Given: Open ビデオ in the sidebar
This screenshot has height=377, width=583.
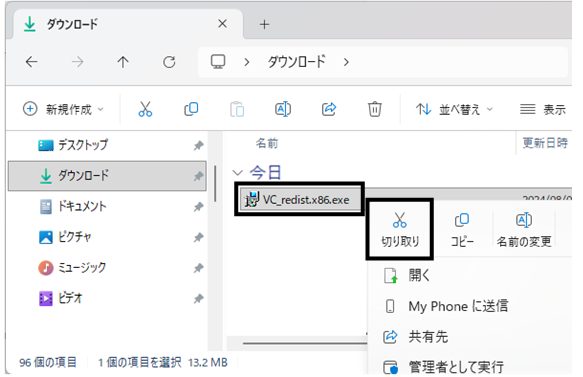Looking at the screenshot, I should point(107,298).
